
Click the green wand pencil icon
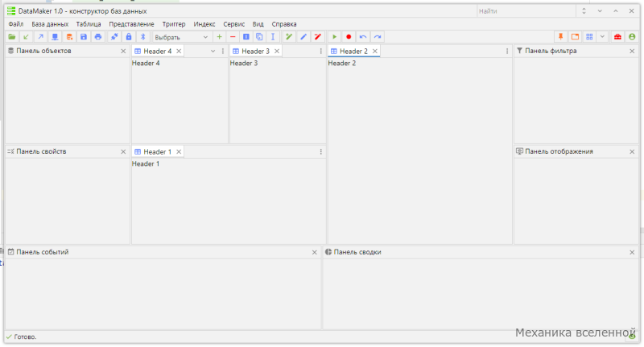pyautogui.click(x=289, y=37)
